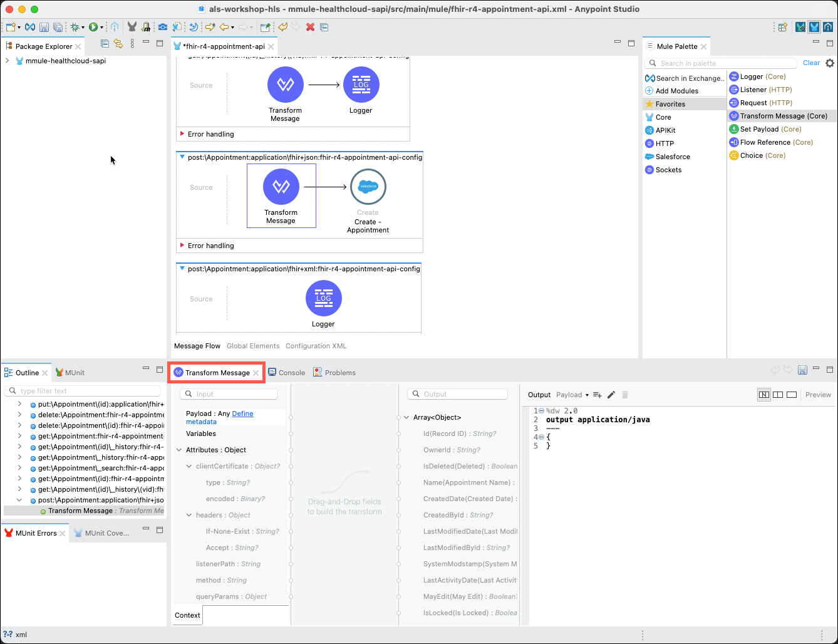The image size is (838, 644).
Task: Pick Request (HTTP) from the palette
Action: [761, 103]
